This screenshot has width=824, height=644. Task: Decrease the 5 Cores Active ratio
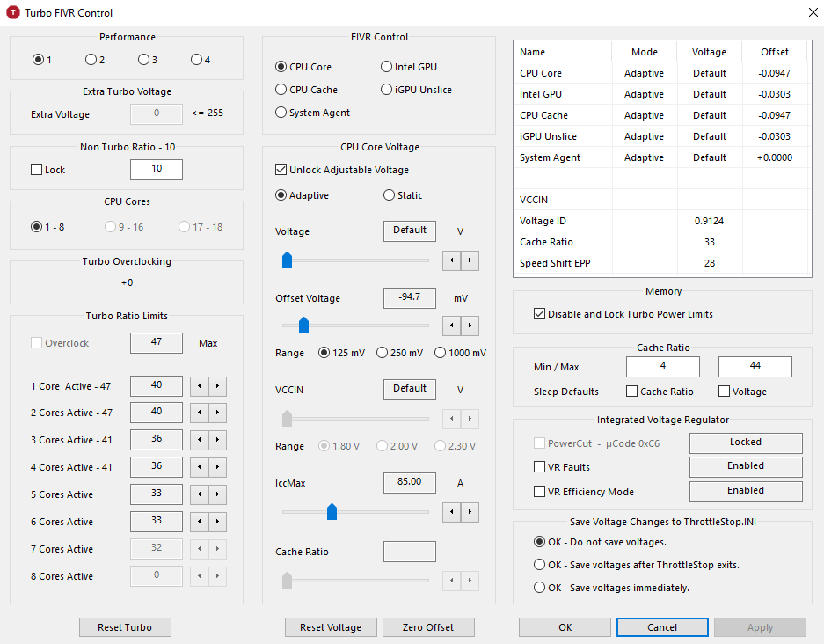pos(200,495)
